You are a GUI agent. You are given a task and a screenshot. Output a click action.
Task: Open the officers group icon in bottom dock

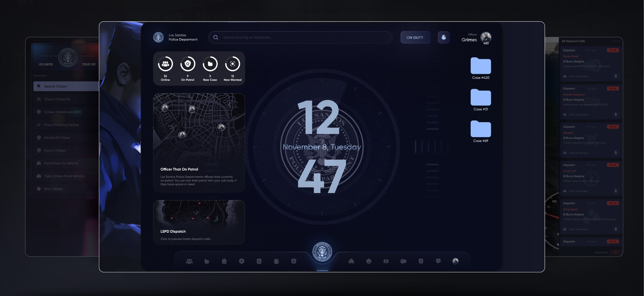(x=189, y=261)
